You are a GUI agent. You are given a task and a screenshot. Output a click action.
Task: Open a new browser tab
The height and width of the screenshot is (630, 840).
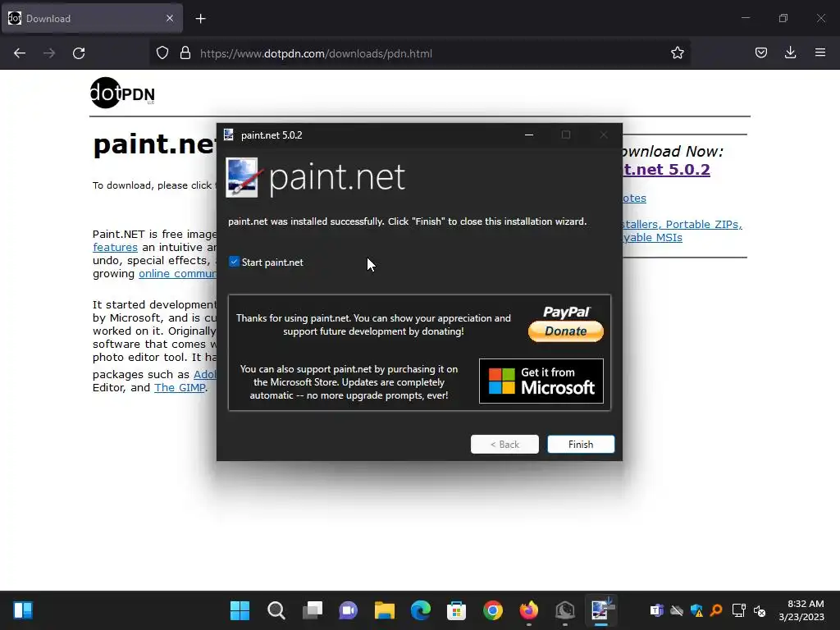(200, 19)
